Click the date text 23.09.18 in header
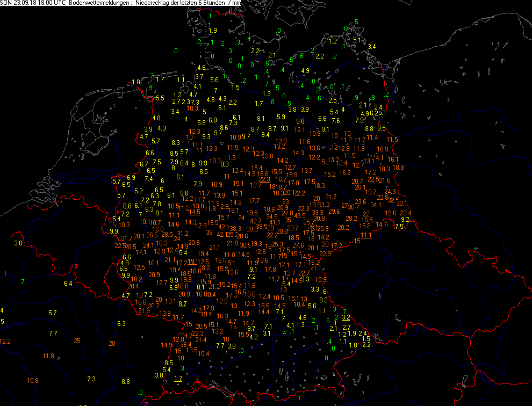Image resolution: width=532 pixels, height=406 pixels. [24, 3]
